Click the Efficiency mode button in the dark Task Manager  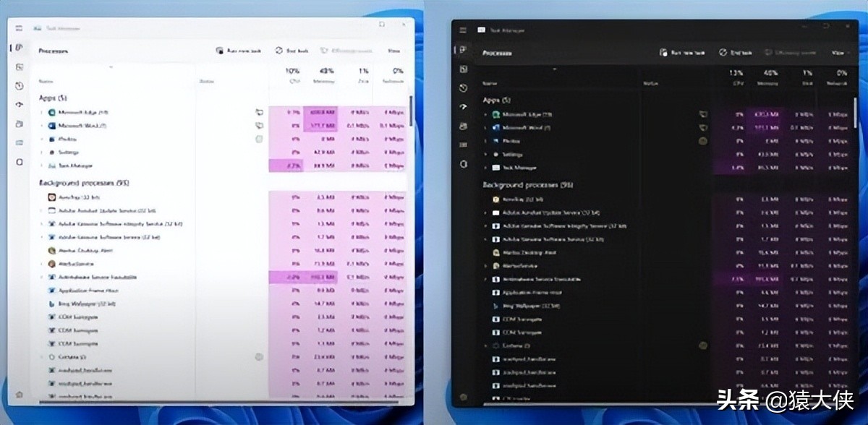pyautogui.click(x=790, y=53)
